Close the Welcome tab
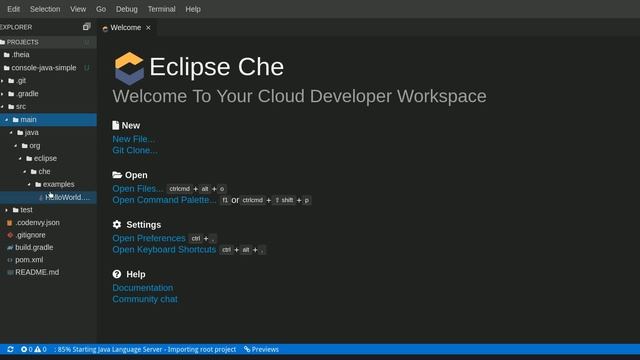 pos(148,28)
